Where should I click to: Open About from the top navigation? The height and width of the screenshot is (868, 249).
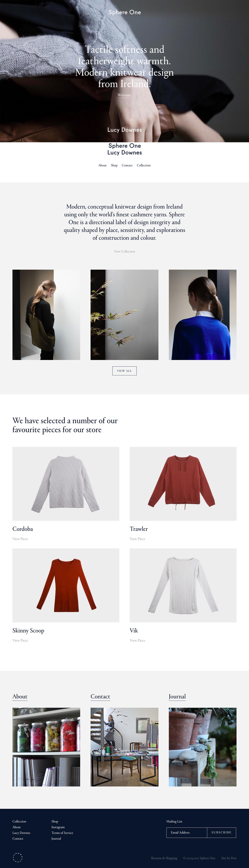coord(102,166)
